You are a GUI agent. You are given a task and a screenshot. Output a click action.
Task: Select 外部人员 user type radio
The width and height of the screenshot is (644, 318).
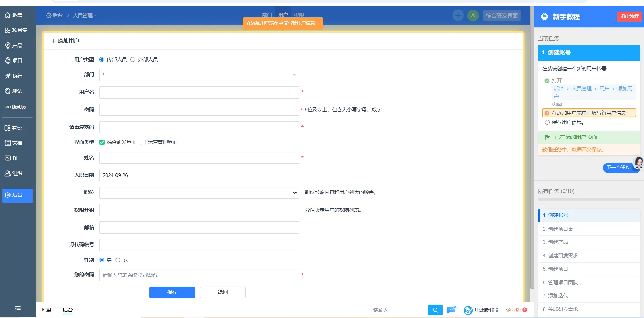(x=133, y=60)
